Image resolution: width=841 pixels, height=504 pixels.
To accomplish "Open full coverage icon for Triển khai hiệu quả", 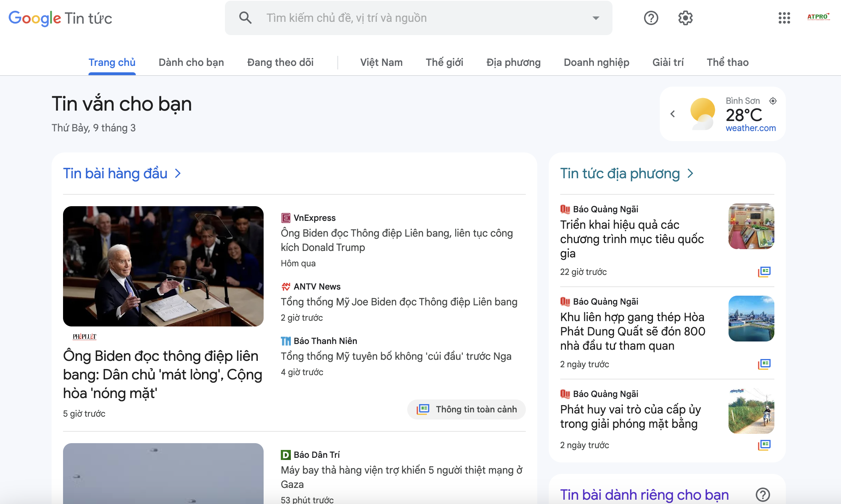I will click(x=764, y=272).
